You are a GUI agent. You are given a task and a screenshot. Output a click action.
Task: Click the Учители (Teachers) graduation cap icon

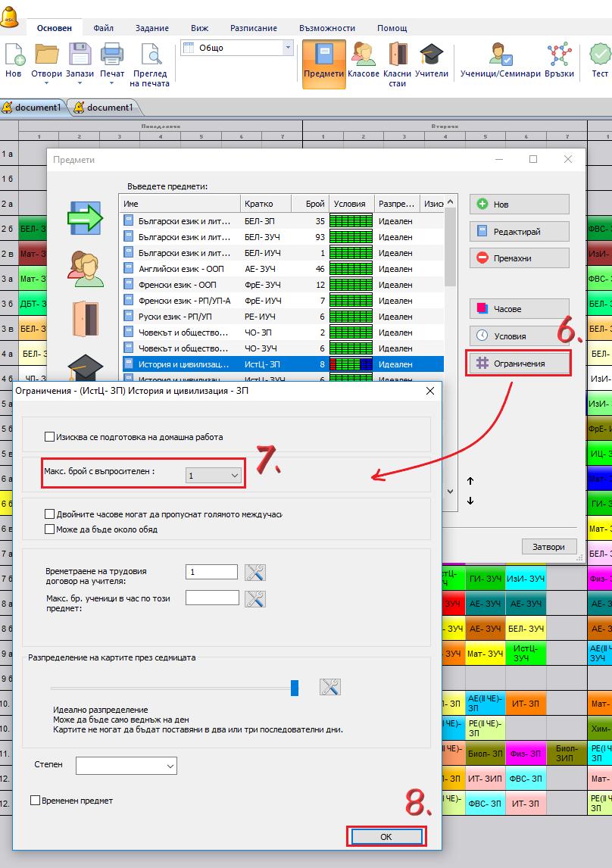click(x=432, y=62)
